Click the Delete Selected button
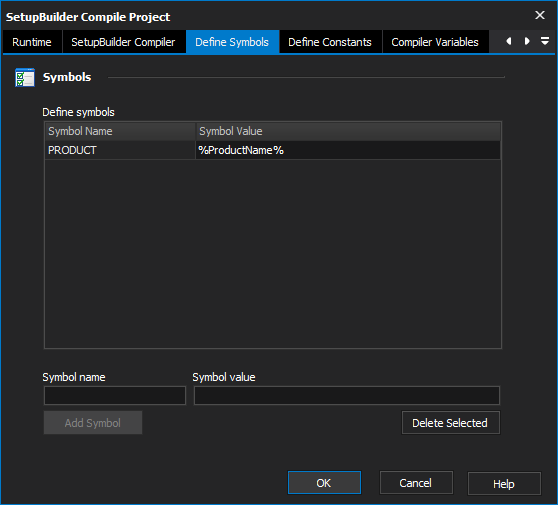Image resolution: width=558 pixels, height=505 pixels. (x=451, y=423)
